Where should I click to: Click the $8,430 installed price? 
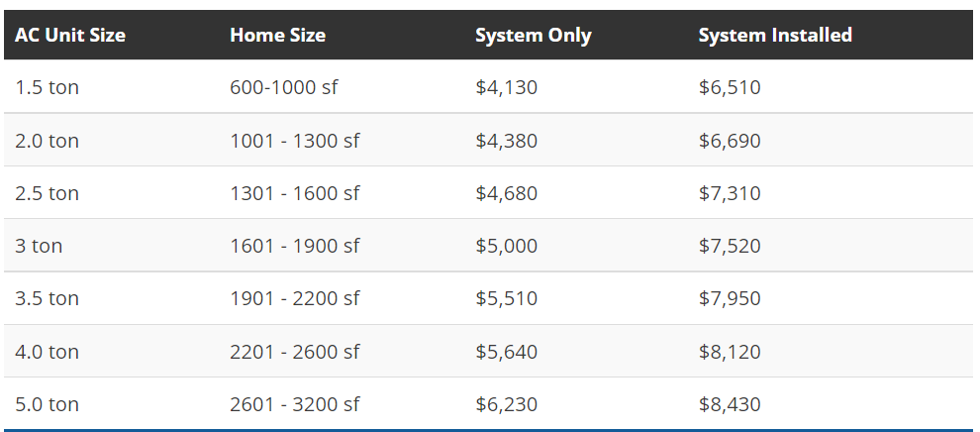tap(730, 404)
